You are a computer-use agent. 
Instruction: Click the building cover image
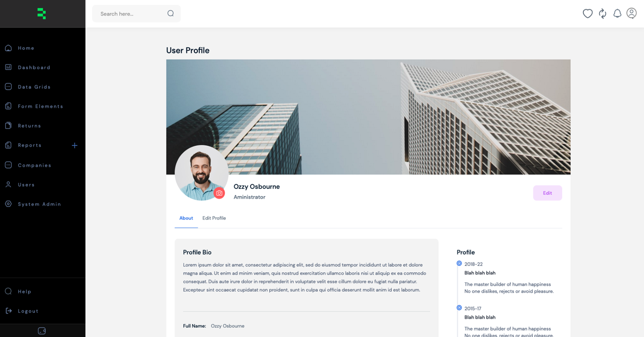368,117
